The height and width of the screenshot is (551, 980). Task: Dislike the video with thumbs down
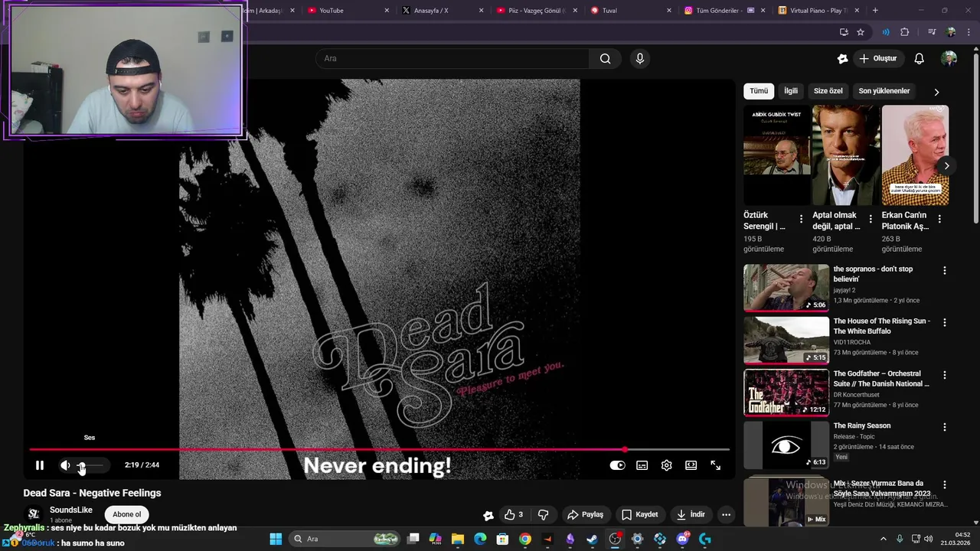543,514
